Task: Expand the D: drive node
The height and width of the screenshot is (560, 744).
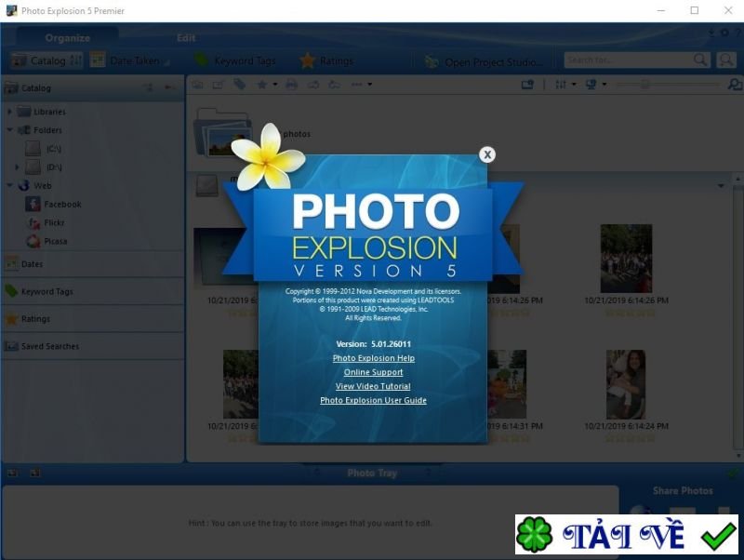Action: coord(17,167)
